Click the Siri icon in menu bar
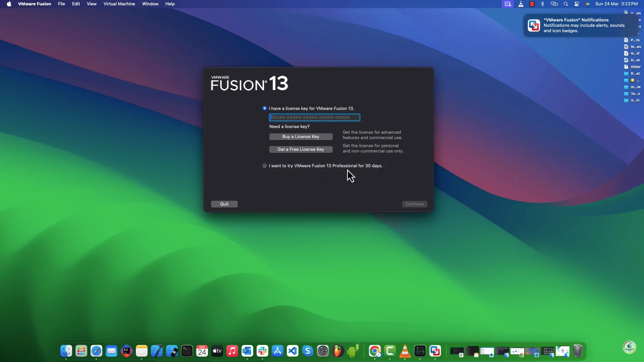Viewport: 644px width, 362px height. pos(588,4)
